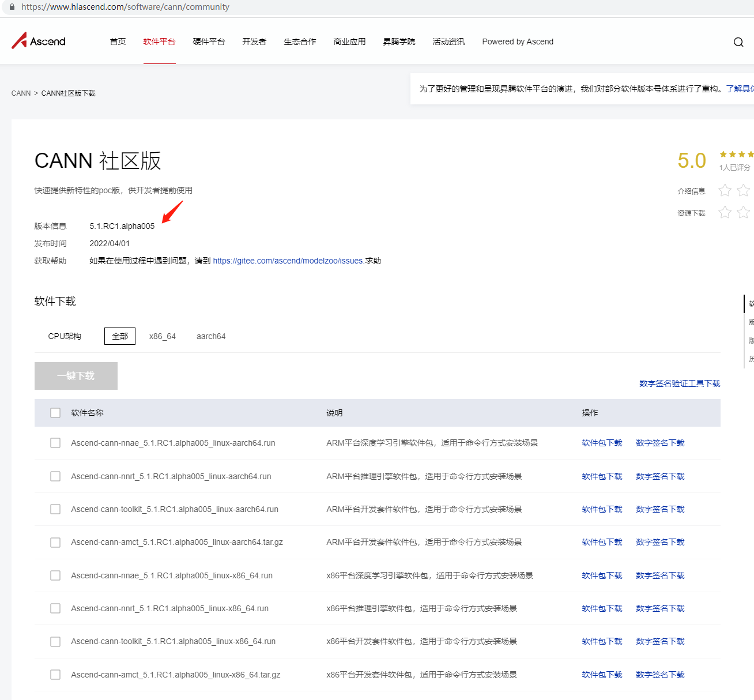Get 数字签名下载 for nnrt linux-x86_64.run
The width and height of the screenshot is (754, 700).
click(661, 608)
